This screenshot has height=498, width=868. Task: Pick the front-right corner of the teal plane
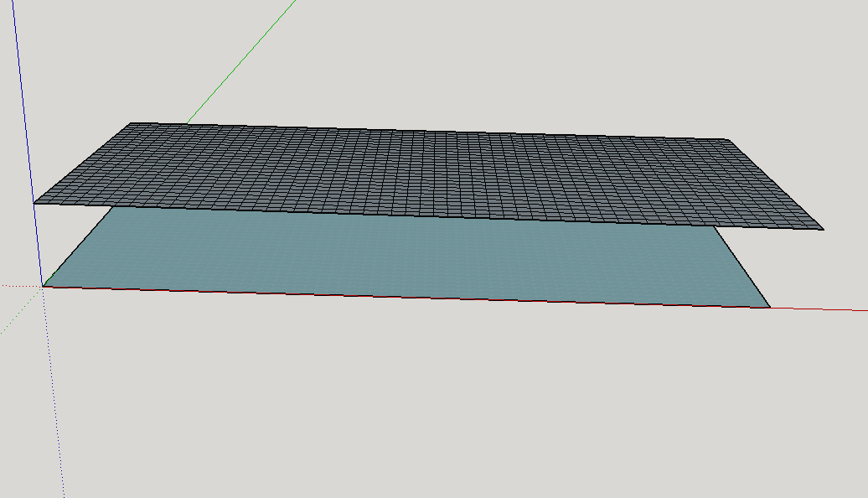click(x=769, y=308)
